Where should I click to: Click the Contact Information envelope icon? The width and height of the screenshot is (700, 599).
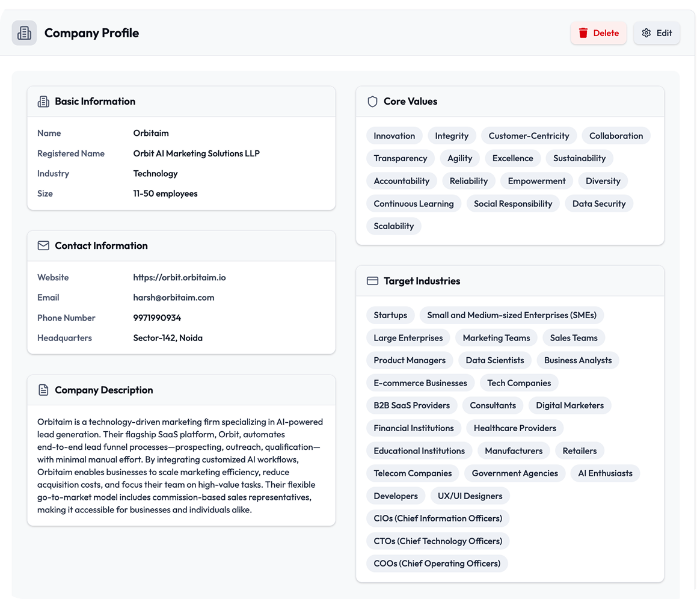click(x=43, y=246)
